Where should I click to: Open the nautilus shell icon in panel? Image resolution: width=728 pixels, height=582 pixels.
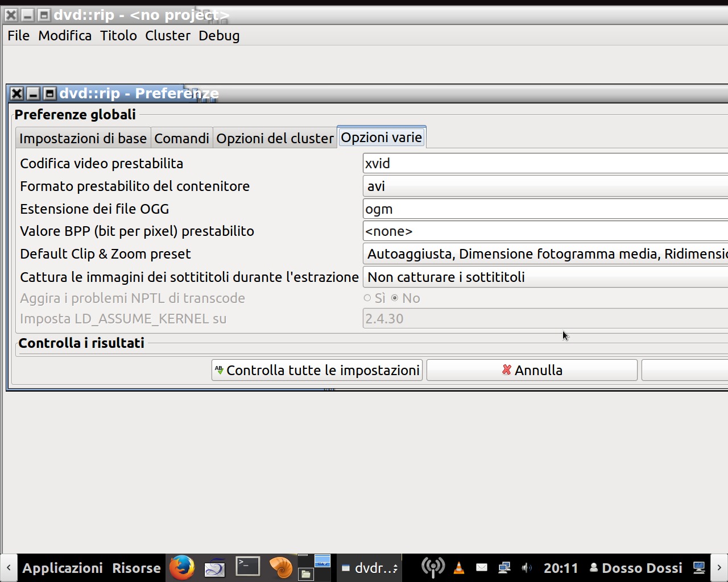tap(280, 567)
